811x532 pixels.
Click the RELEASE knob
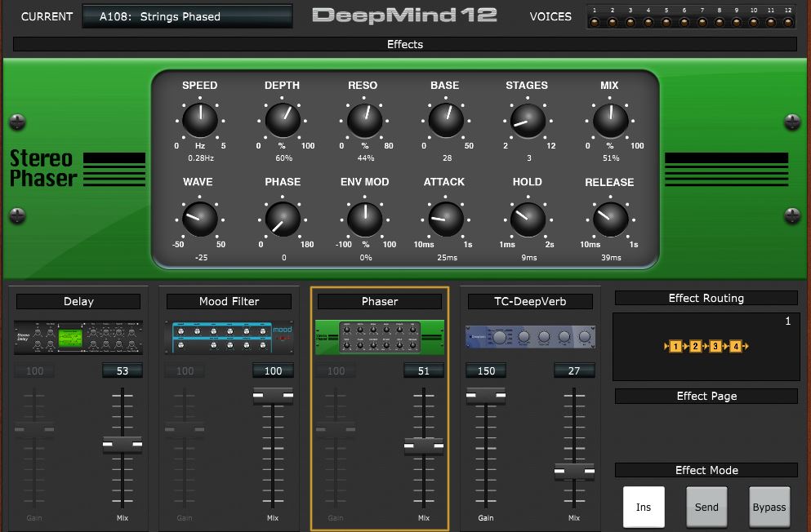point(610,219)
